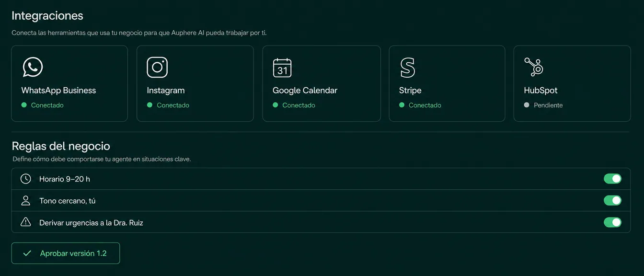Click the green status dot under WhatsApp Business
Screen dimensions: 644x276
(24, 105)
